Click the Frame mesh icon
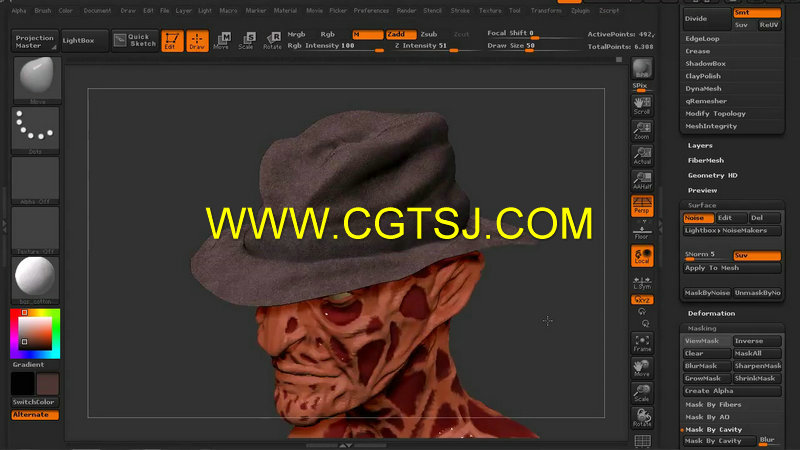Viewport: 800px width, 450px height. click(x=642, y=343)
